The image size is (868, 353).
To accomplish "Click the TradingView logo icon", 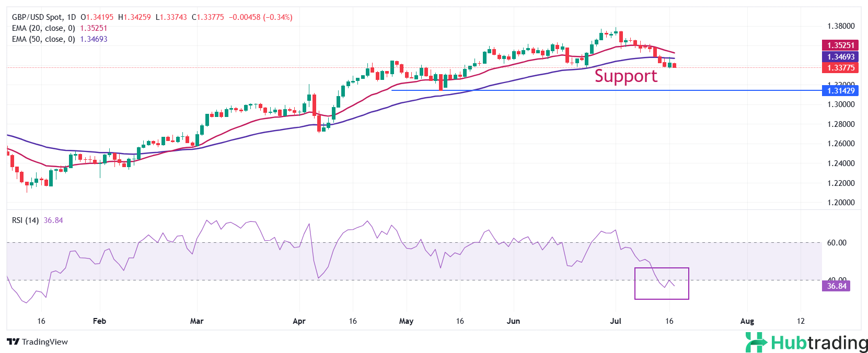I will pyautogui.click(x=13, y=342).
